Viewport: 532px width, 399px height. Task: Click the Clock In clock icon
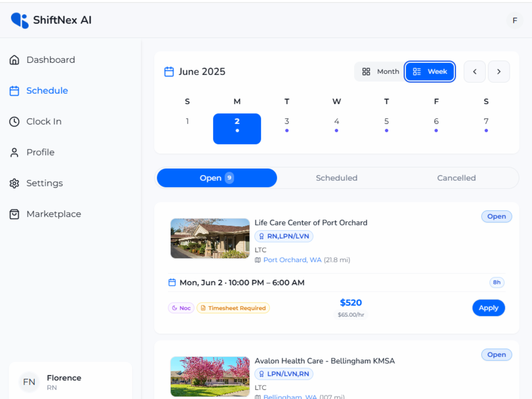(14, 122)
